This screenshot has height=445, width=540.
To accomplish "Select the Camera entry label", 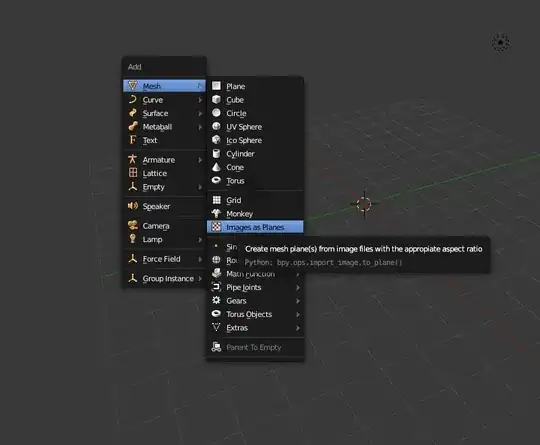I will pos(156,226).
